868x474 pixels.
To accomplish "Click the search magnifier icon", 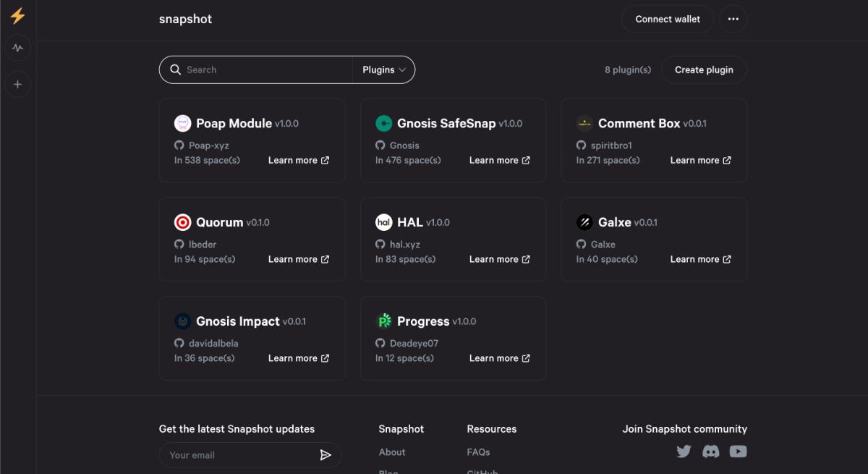I will pyautogui.click(x=176, y=69).
